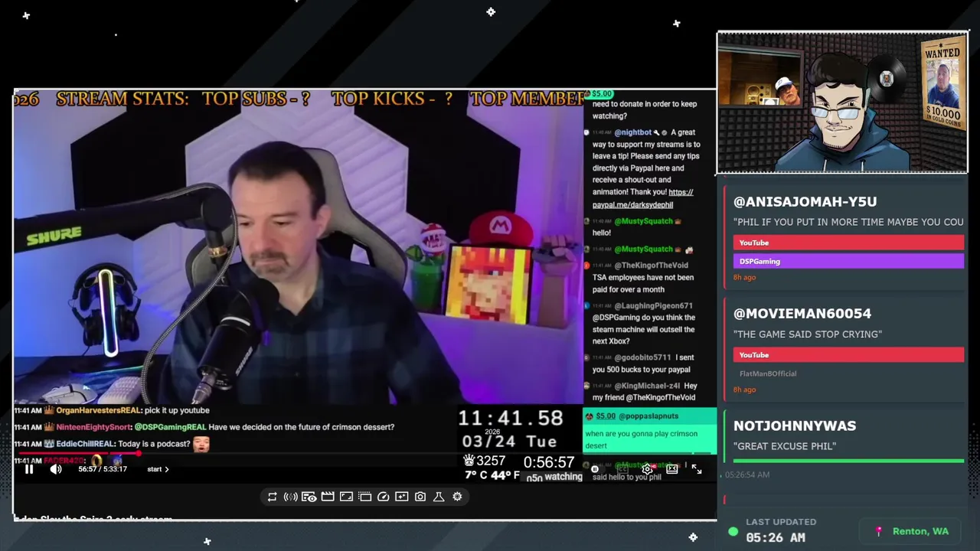This screenshot has width=980, height=551.
Task: Mute the video volume speaker icon
Action: point(56,469)
